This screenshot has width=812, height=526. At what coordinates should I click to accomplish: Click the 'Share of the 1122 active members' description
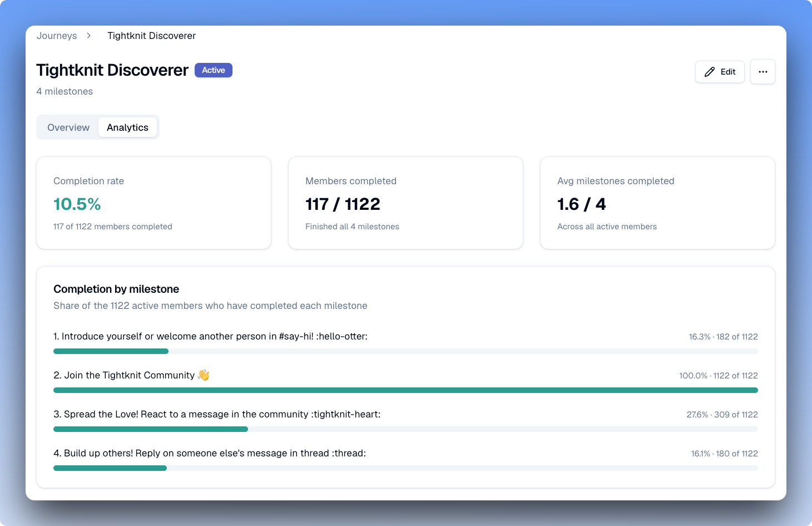pyautogui.click(x=210, y=306)
